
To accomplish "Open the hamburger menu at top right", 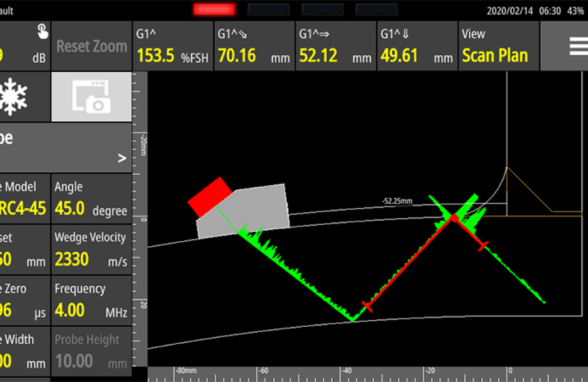I will 577,45.
